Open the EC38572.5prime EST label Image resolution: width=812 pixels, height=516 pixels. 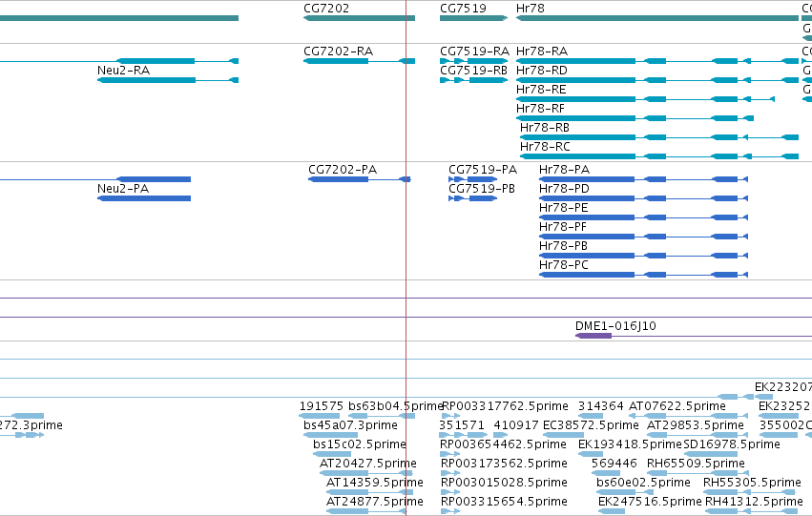[591, 425]
